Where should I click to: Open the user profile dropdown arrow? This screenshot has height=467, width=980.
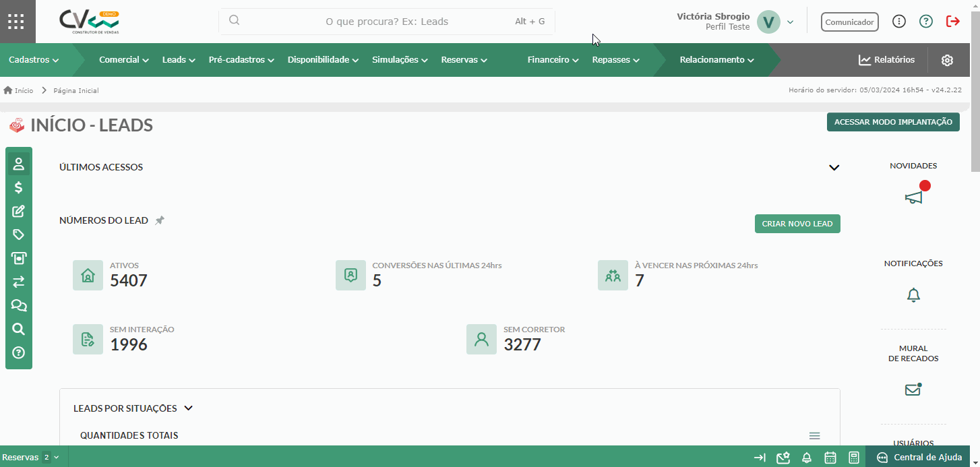[x=790, y=22]
